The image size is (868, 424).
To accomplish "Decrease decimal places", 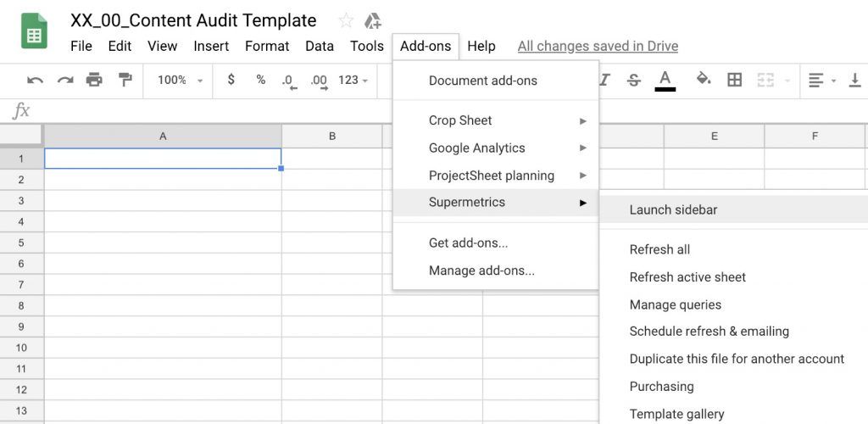I will [x=290, y=81].
